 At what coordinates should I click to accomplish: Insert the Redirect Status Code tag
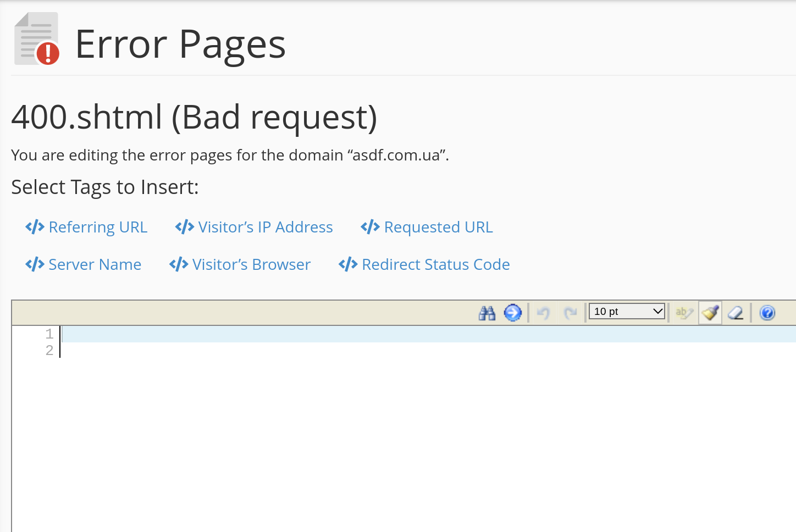[x=424, y=264]
